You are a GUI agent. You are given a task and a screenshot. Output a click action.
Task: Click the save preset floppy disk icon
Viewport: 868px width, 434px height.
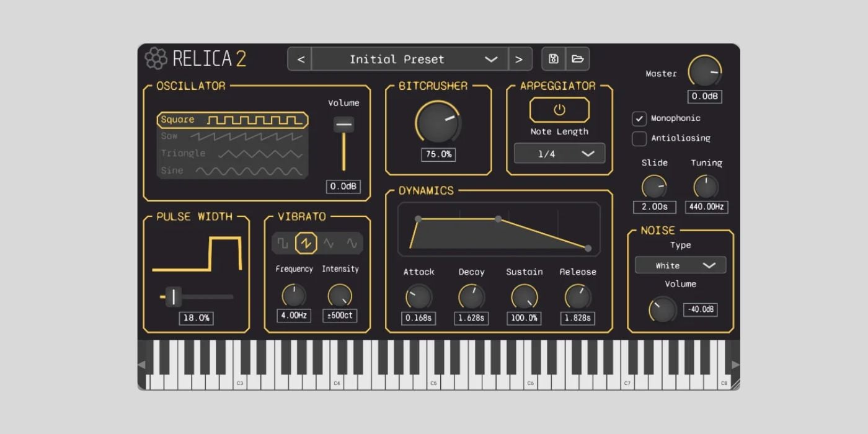(x=554, y=59)
